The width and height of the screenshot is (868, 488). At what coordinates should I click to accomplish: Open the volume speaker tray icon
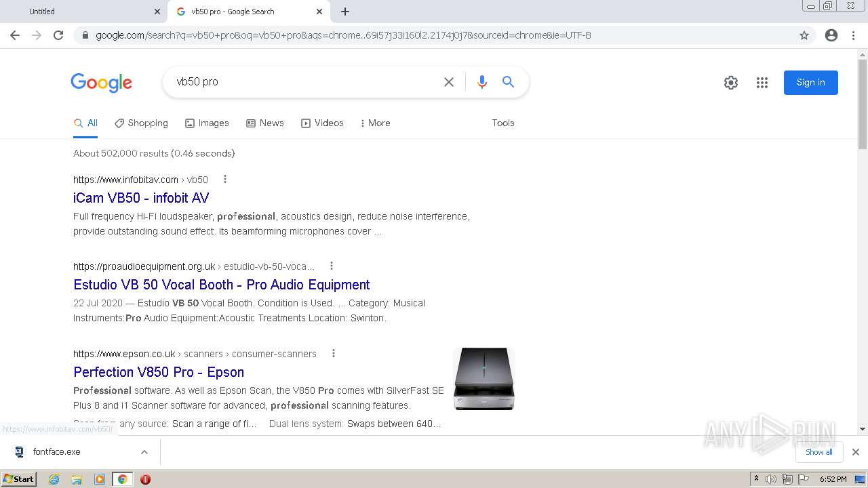tap(771, 479)
